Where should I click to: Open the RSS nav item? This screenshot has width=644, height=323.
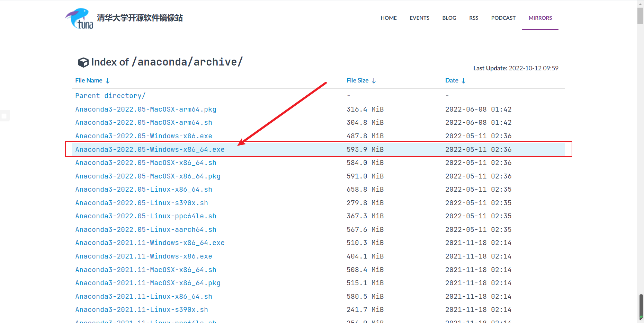474,18
